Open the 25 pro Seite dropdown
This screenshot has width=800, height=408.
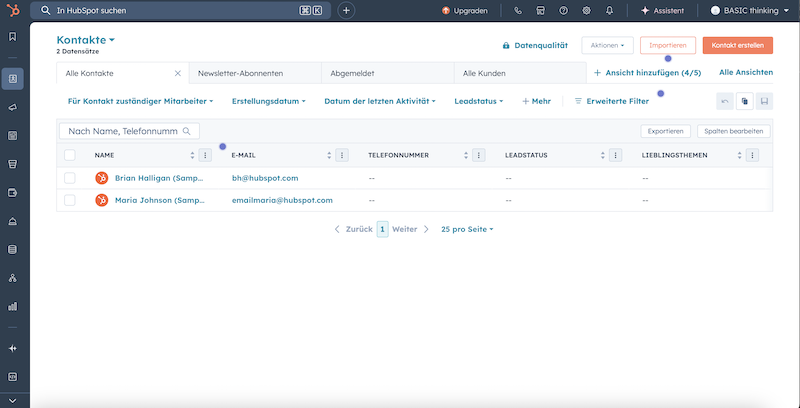(467, 229)
